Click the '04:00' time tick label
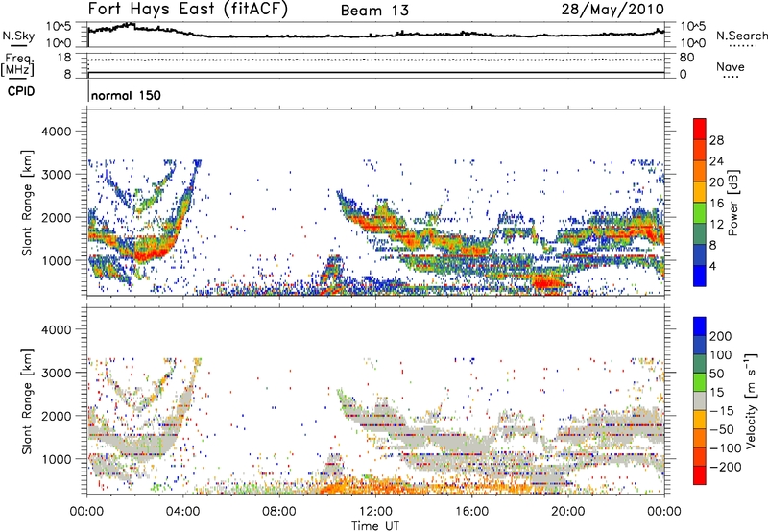Viewport: 768px width, 532px height. (x=182, y=512)
